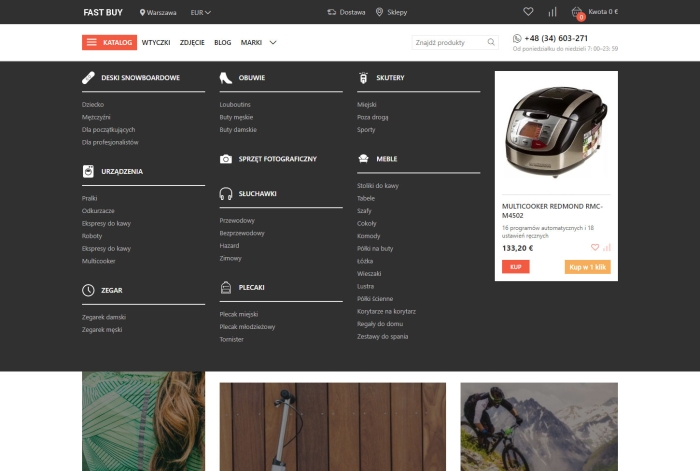Open the Plecak miejski subcategory

pyautogui.click(x=239, y=314)
